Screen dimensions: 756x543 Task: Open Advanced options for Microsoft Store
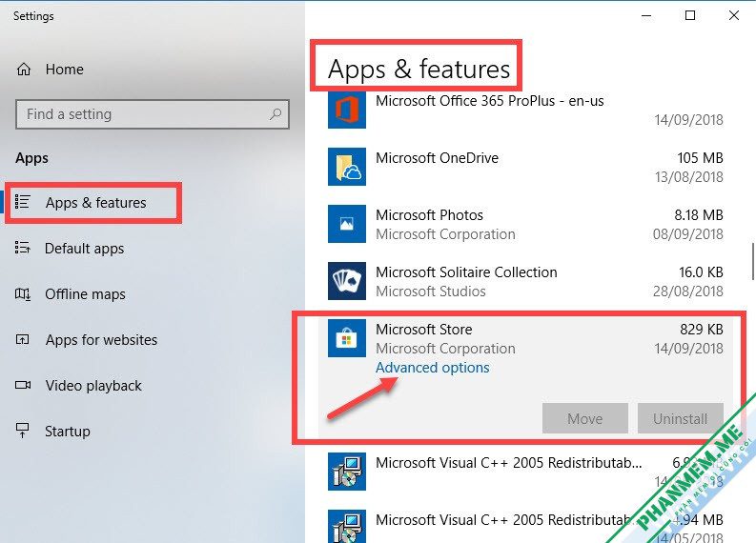tap(433, 368)
